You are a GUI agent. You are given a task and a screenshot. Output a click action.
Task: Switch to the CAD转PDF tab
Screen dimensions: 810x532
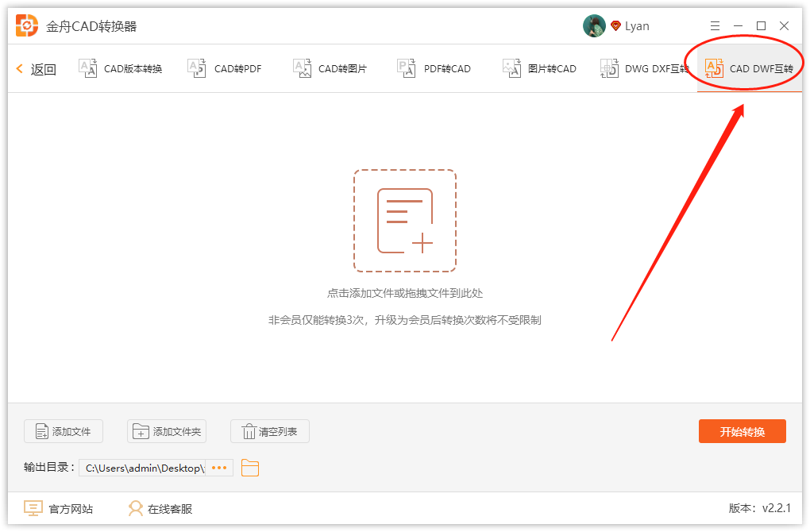(225, 69)
